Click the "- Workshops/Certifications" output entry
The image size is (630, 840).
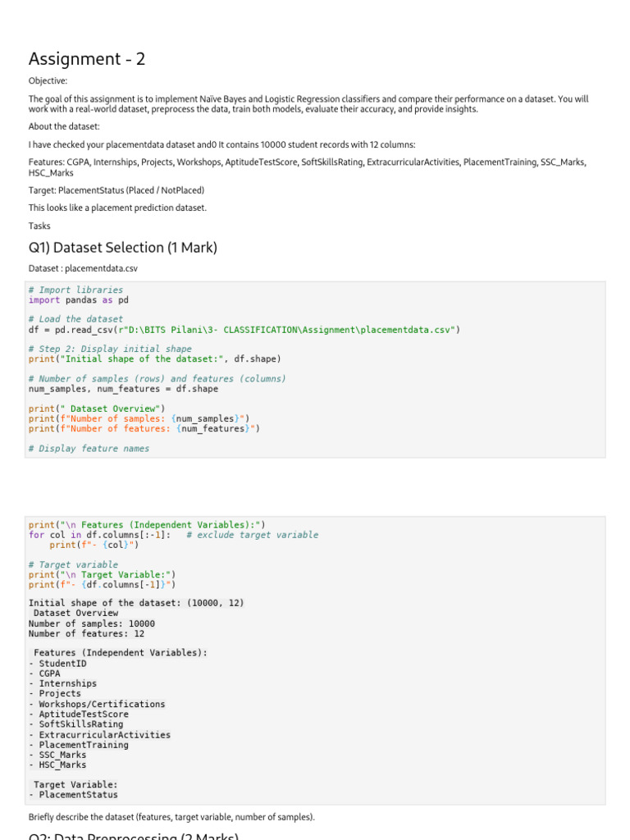(x=97, y=704)
